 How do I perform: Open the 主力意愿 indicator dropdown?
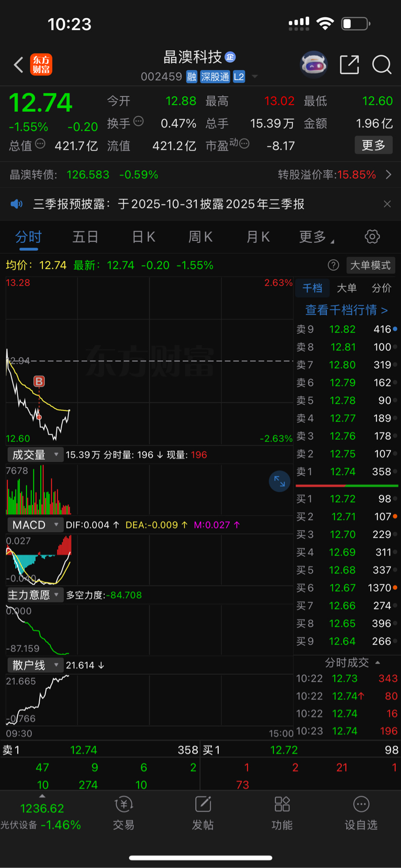click(35, 595)
